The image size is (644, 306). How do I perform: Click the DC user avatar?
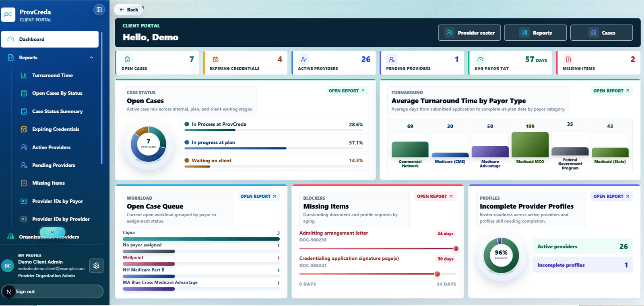8,266
